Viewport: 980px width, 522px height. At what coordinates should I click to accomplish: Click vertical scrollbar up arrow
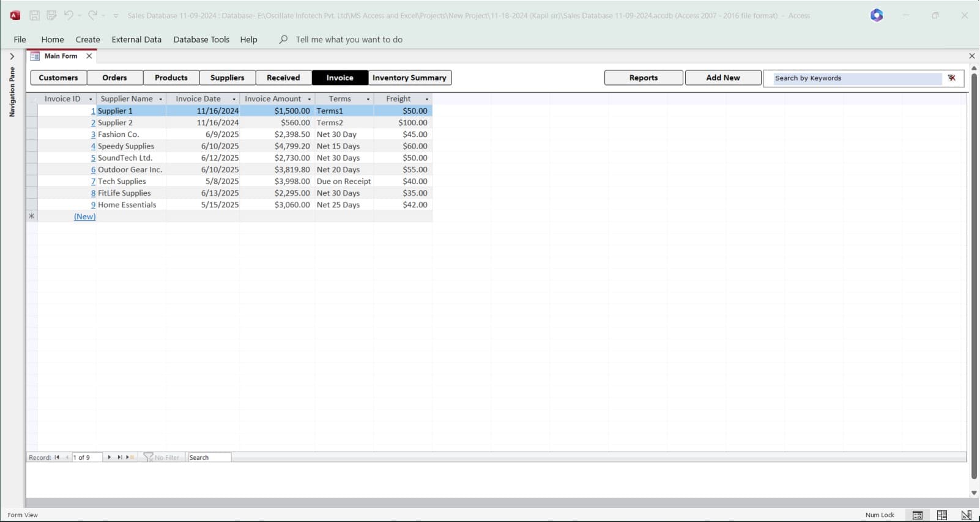click(974, 68)
